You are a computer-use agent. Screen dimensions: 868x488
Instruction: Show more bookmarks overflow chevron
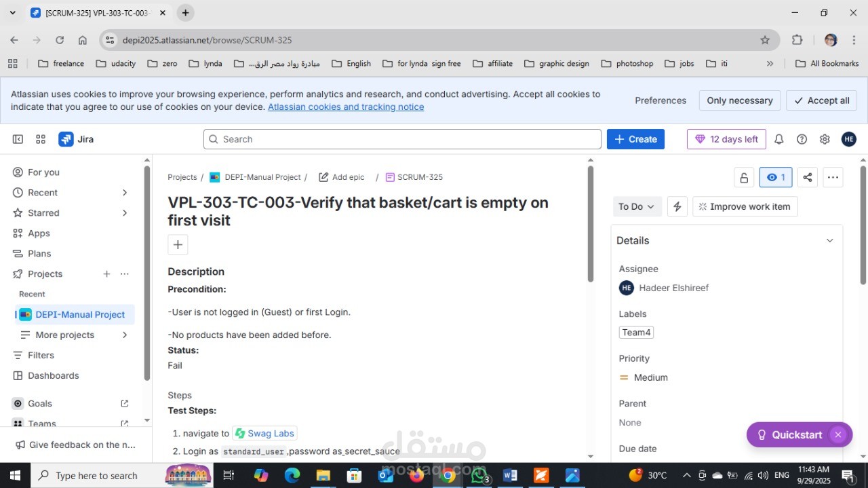(770, 63)
